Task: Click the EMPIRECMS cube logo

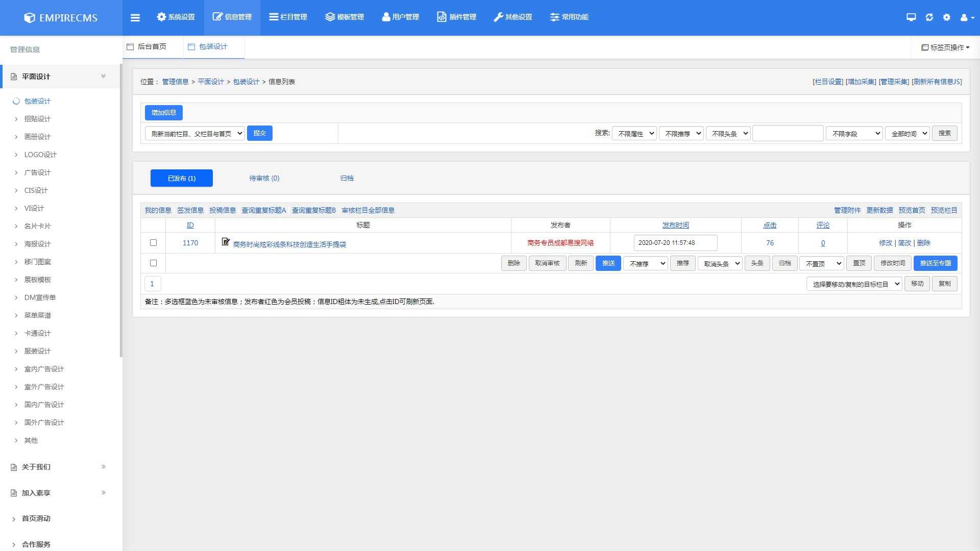Action: [30, 18]
